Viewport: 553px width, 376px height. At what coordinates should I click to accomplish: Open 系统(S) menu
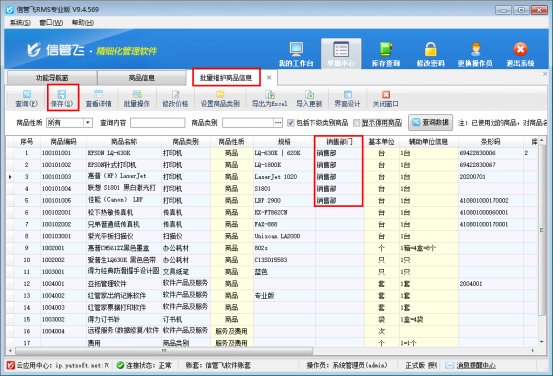[x=20, y=23]
